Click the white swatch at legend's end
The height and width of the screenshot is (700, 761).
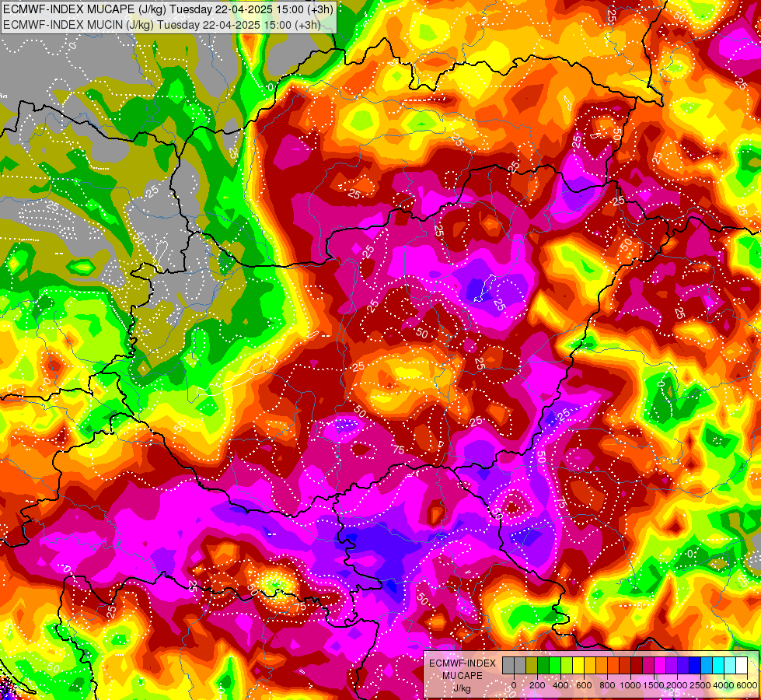point(742,665)
